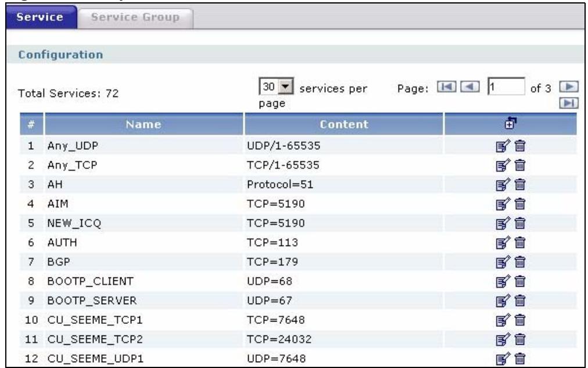
Task: Click the TCP=113 content cell
Action: click(344, 243)
